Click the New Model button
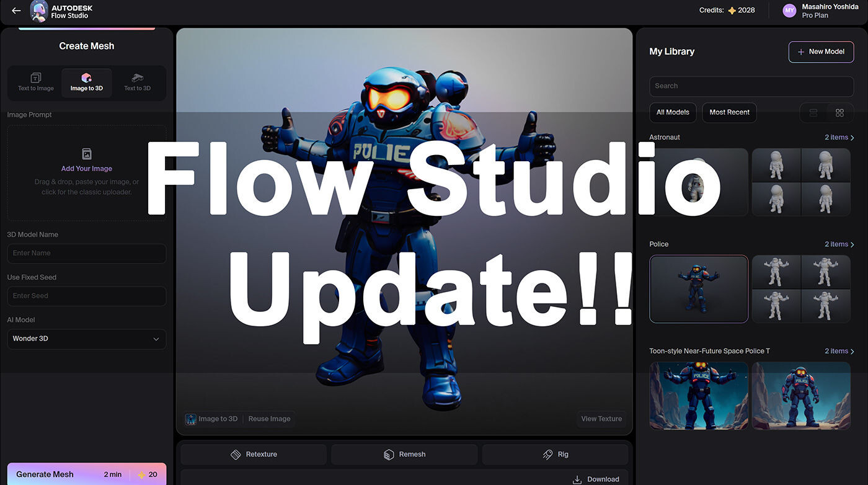The width and height of the screenshot is (868, 485). pyautogui.click(x=821, y=52)
